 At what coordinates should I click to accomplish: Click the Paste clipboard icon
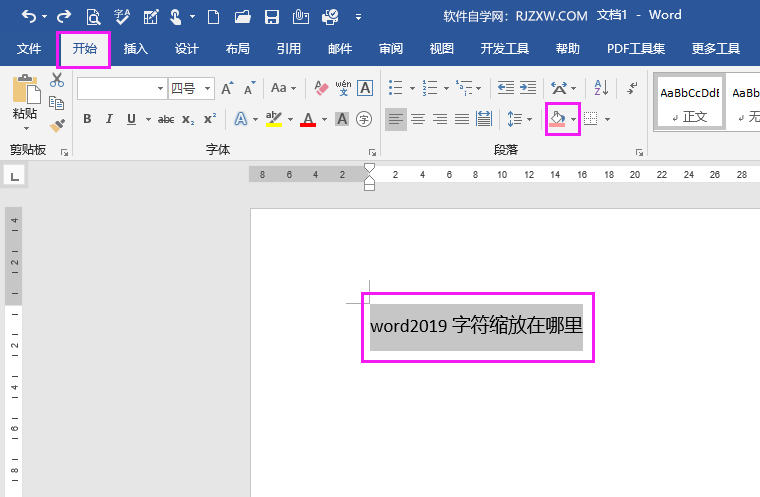(x=26, y=89)
